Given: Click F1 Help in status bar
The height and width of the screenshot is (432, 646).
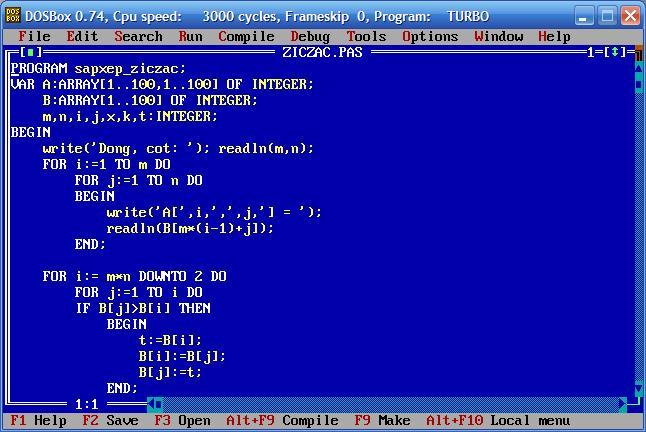Looking at the screenshot, I should pyautogui.click(x=38, y=420).
